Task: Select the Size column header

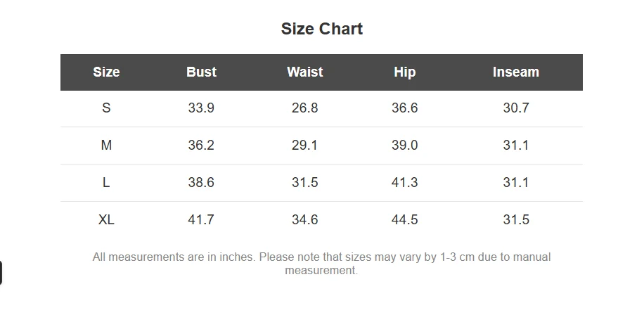Action: [106, 72]
